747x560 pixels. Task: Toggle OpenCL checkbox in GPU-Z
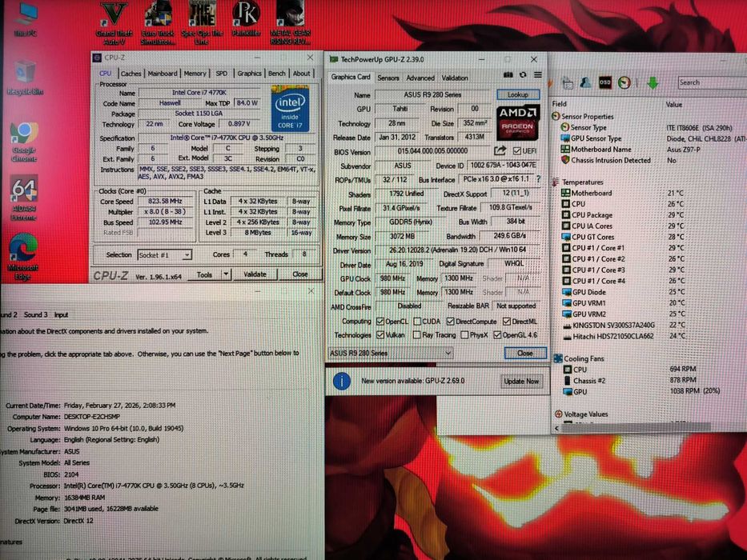pyautogui.click(x=380, y=322)
